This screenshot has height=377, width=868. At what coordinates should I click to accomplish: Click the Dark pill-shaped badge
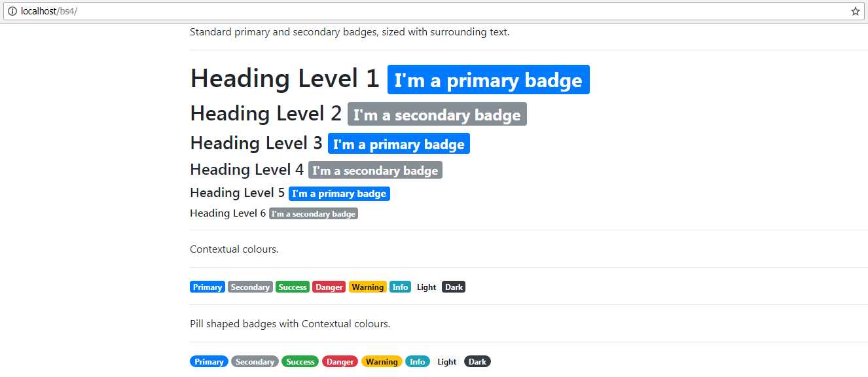tap(477, 361)
